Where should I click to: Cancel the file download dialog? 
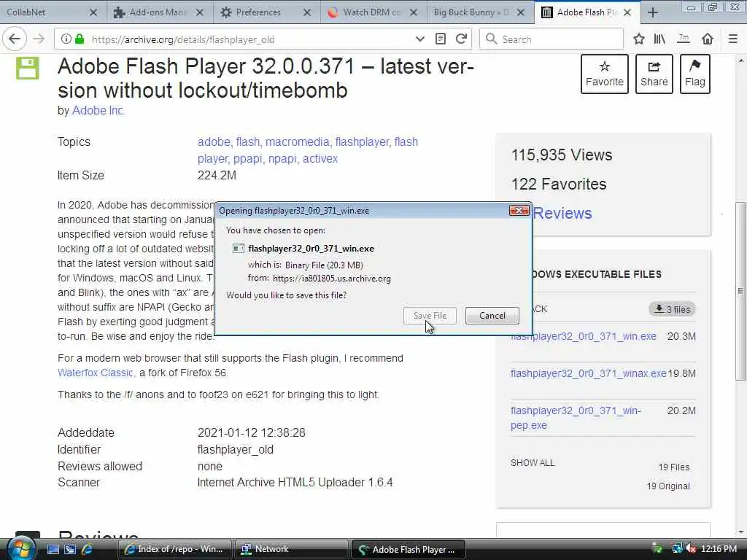pos(492,316)
